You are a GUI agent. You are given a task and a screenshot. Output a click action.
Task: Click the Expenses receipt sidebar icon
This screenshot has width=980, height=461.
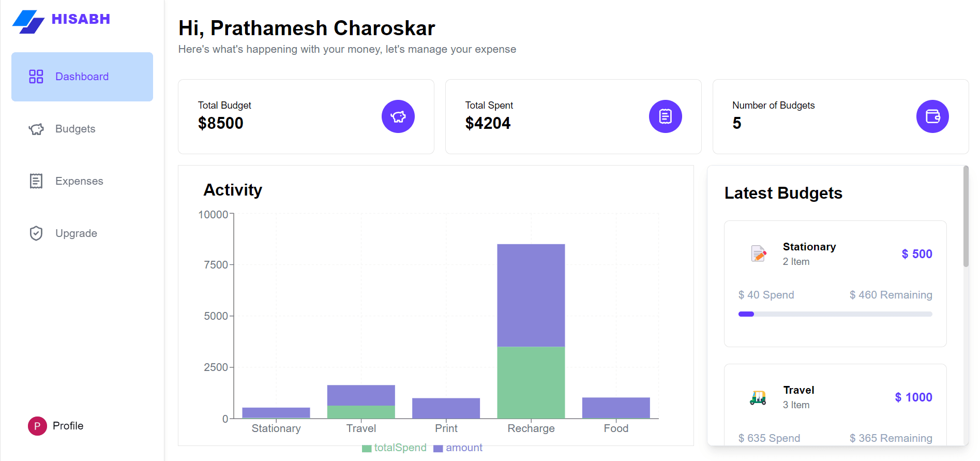point(36,181)
